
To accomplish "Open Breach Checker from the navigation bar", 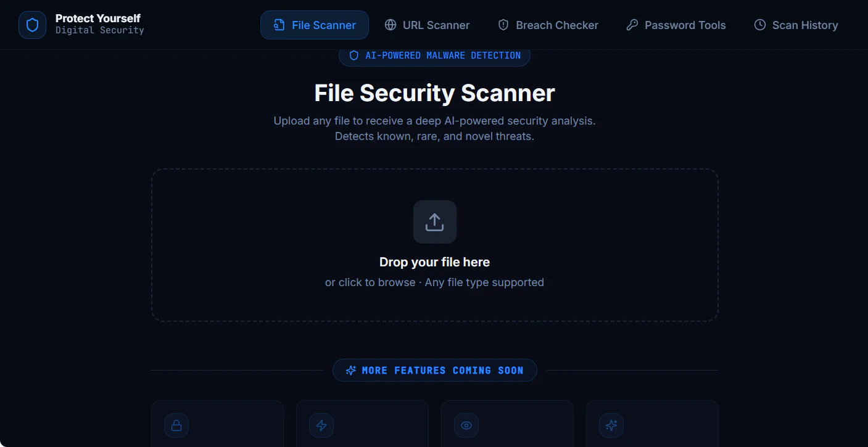I will click(x=548, y=25).
